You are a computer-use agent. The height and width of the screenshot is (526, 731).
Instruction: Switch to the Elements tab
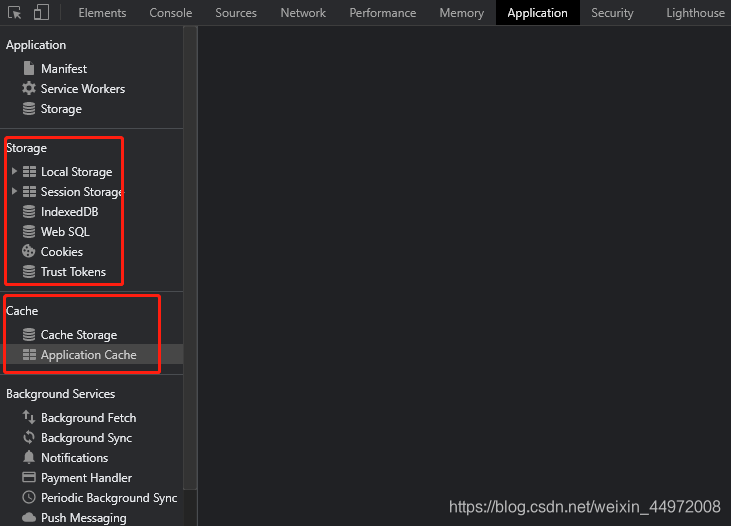click(102, 13)
